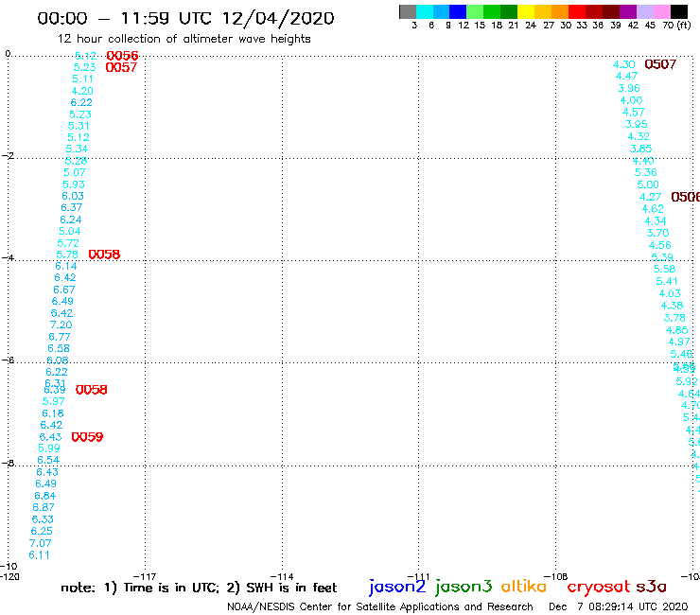Click the wave height value '3.96'
Image resolution: width=700 pixels, height=615 pixels.
pos(629,88)
